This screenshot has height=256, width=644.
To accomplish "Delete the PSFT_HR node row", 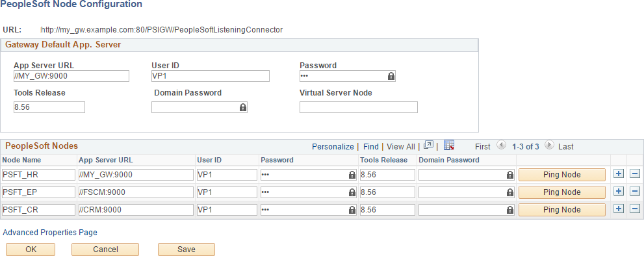I will coord(635,174).
